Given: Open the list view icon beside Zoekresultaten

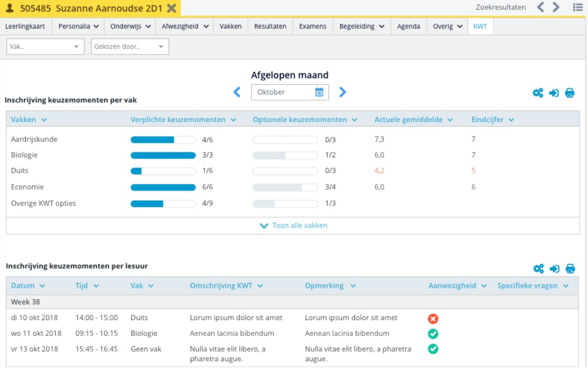Looking at the screenshot, I should tap(578, 7).
